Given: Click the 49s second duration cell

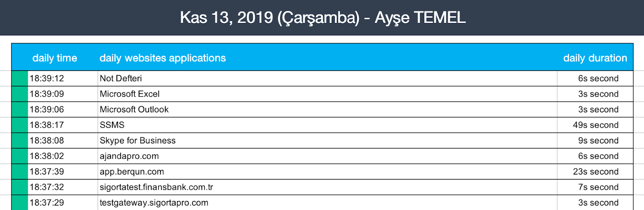Looking at the screenshot, I should (x=595, y=125).
